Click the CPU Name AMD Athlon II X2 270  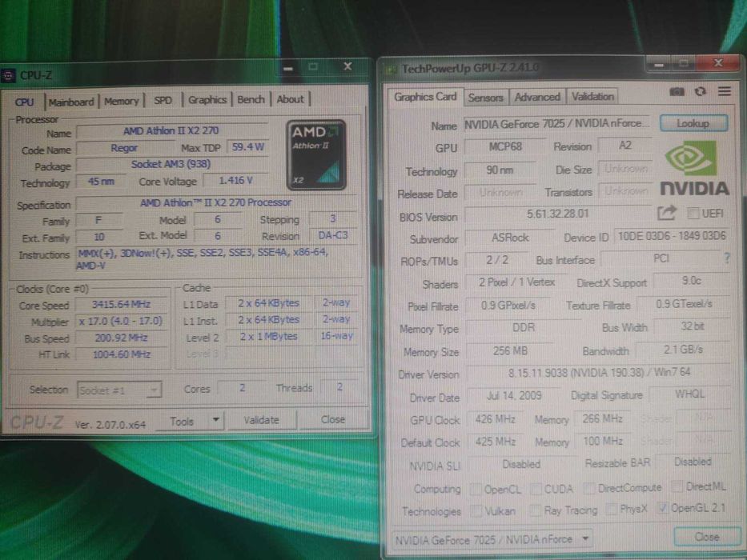(x=171, y=131)
